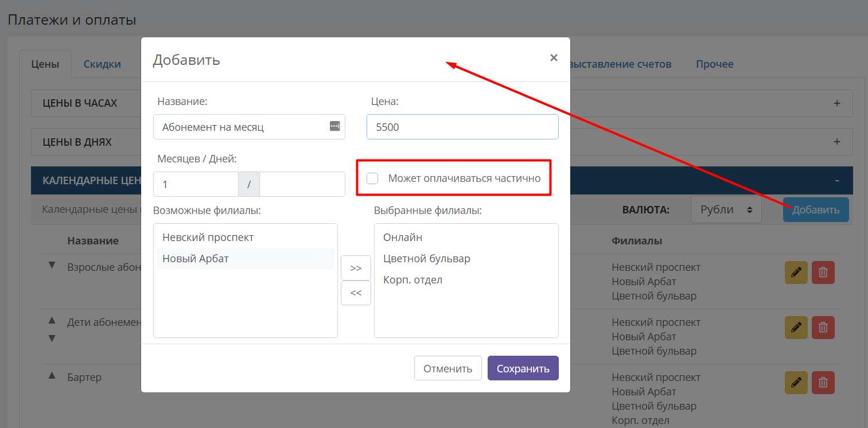Enable Может оплачиваться частично checkbox
This screenshot has width=868, height=428.
pyautogui.click(x=372, y=178)
